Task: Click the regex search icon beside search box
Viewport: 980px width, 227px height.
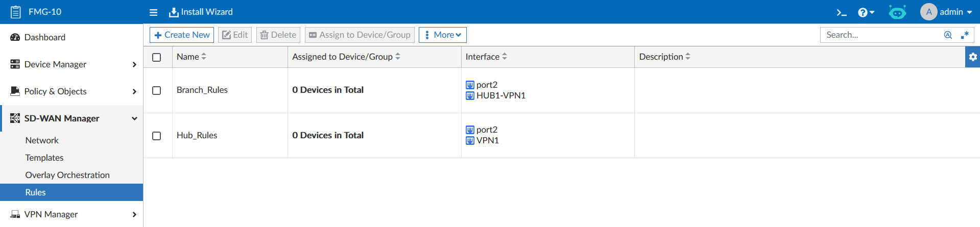Action: (965, 35)
